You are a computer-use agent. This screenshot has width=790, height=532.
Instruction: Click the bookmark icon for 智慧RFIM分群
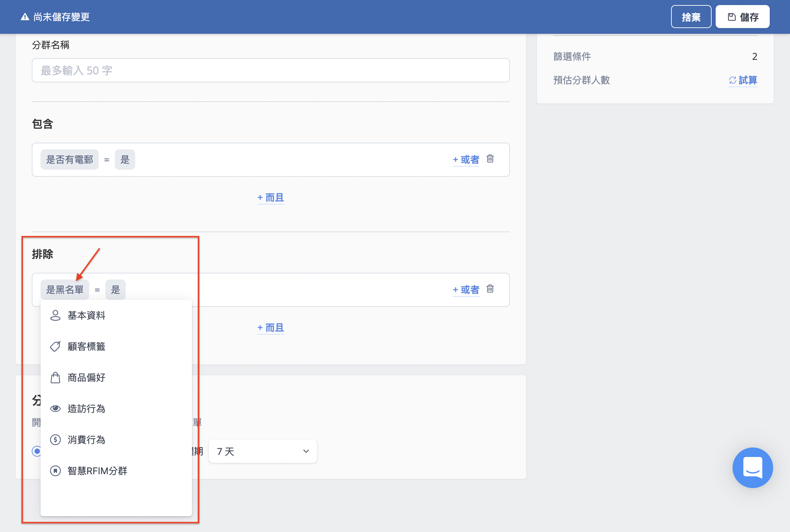point(55,470)
